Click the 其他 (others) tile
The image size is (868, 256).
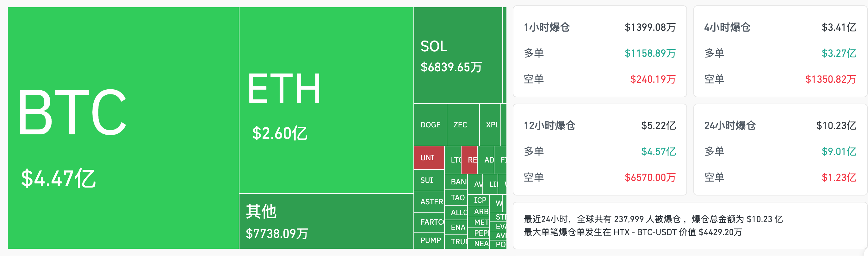pyautogui.click(x=326, y=221)
